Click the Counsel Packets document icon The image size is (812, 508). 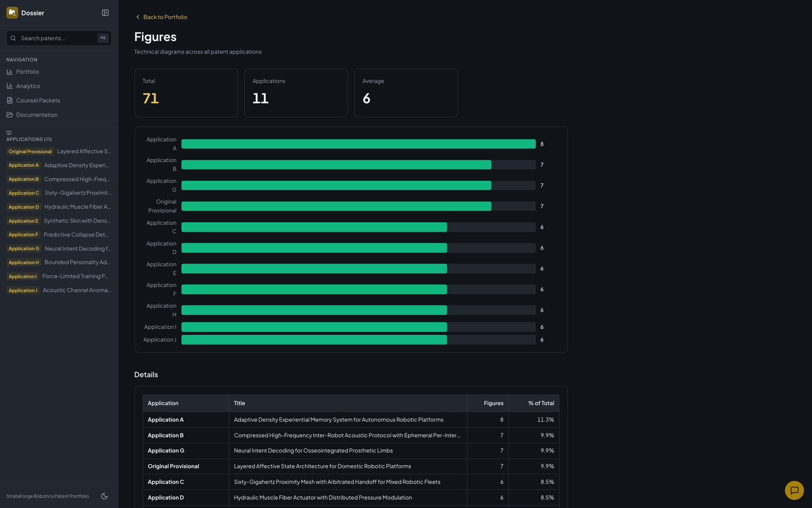(x=10, y=101)
